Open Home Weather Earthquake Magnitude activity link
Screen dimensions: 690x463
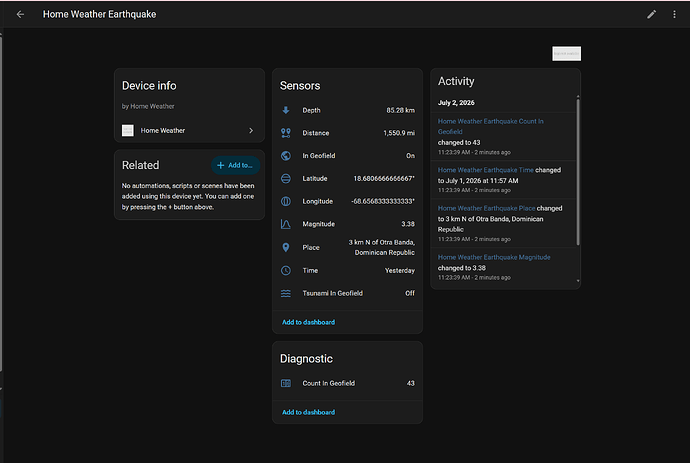494,257
